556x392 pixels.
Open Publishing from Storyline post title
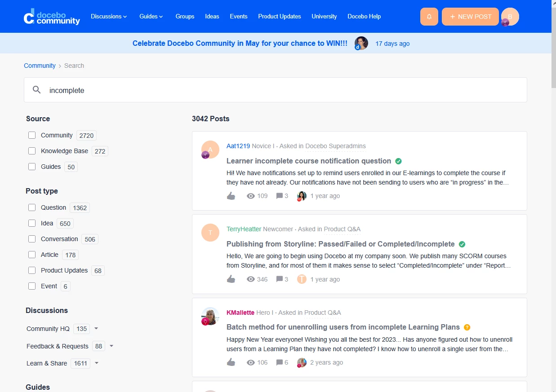341,244
